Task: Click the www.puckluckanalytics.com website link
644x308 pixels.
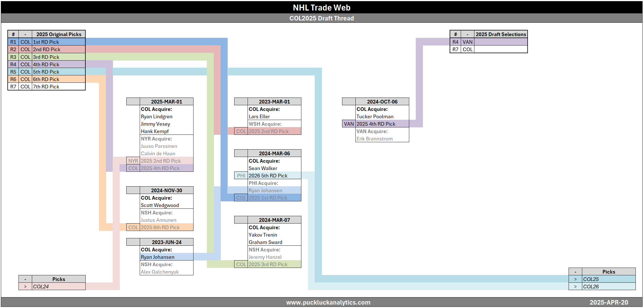Action: point(328,302)
